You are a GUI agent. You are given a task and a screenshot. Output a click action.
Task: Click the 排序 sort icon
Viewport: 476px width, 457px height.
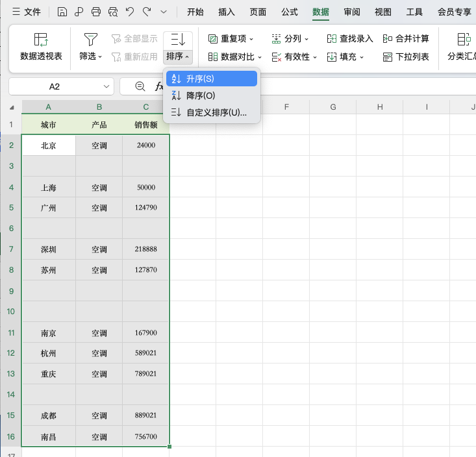[x=178, y=40]
